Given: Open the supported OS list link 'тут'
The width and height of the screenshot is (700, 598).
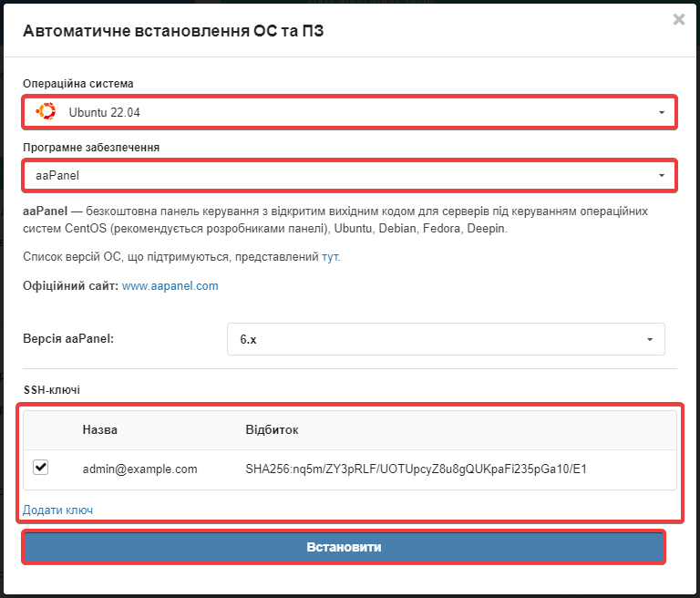Looking at the screenshot, I should pyautogui.click(x=330, y=257).
